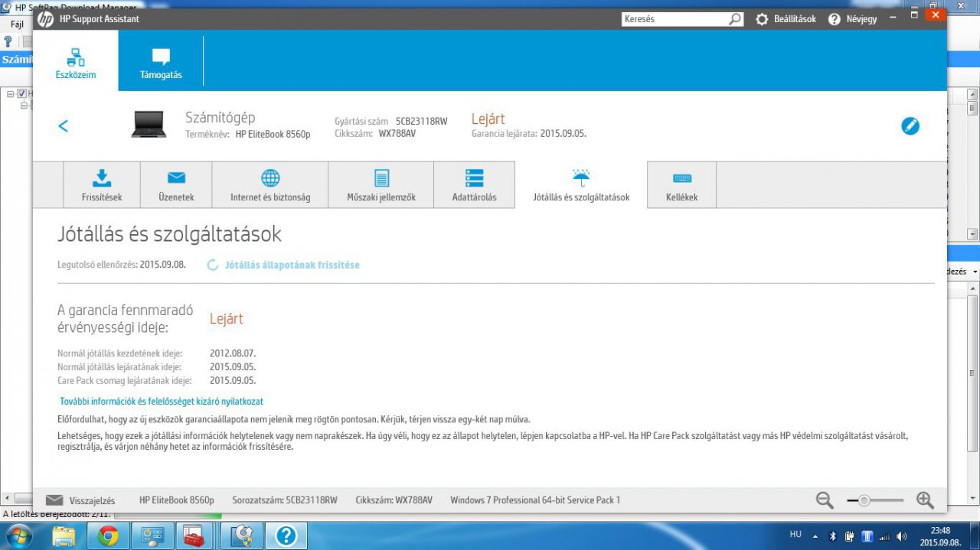
Task: Click the zoom slider handle
Action: (x=864, y=500)
